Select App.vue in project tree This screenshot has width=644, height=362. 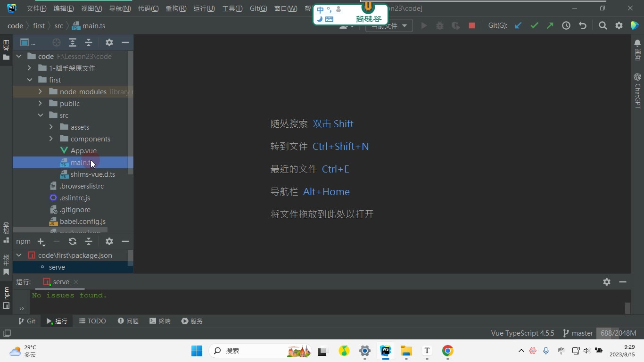(x=83, y=151)
